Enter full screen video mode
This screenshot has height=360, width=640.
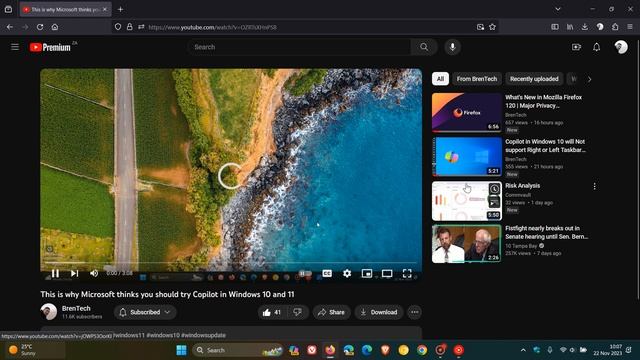coord(407,273)
